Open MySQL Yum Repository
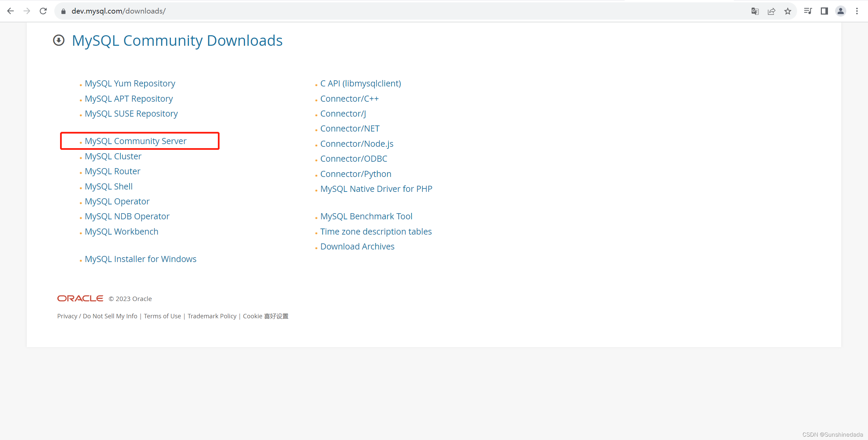Image resolution: width=868 pixels, height=440 pixels. pos(130,83)
